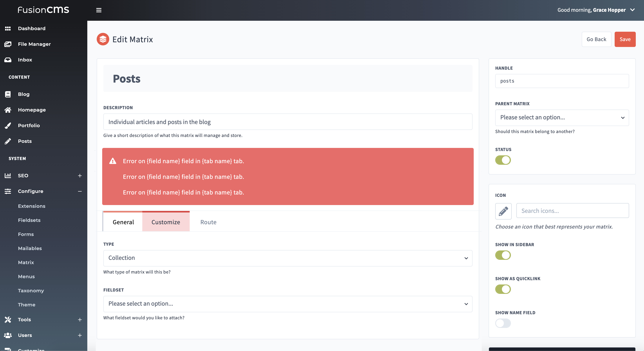This screenshot has height=351, width=644.
Task: Click the hamburger menu next to FusionCMS
Action: coord(99,10)
